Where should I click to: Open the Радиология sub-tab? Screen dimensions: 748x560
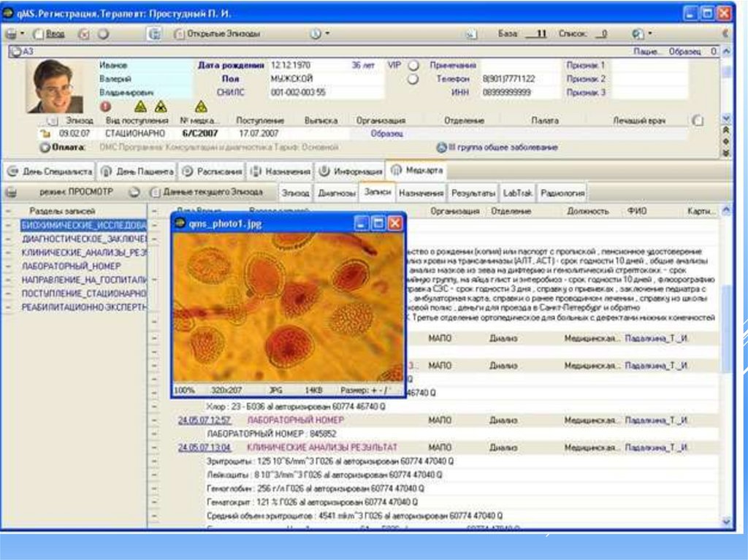pyautogui.click(x=562, y=193)
